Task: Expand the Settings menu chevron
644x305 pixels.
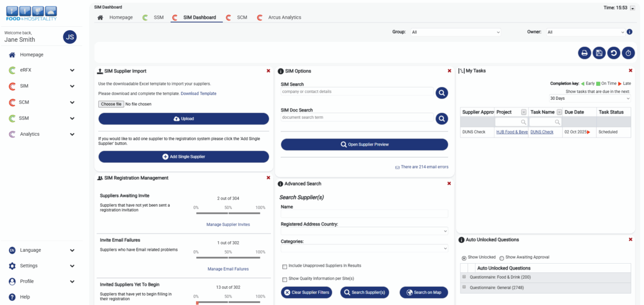Action: click(x=72, y=266)
